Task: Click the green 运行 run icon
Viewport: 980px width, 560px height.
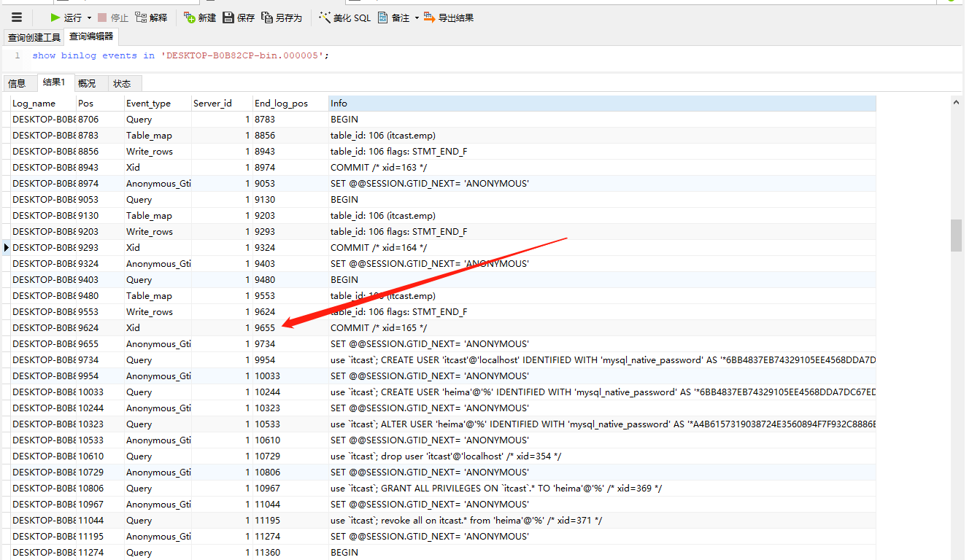Action: click(55, 17)
